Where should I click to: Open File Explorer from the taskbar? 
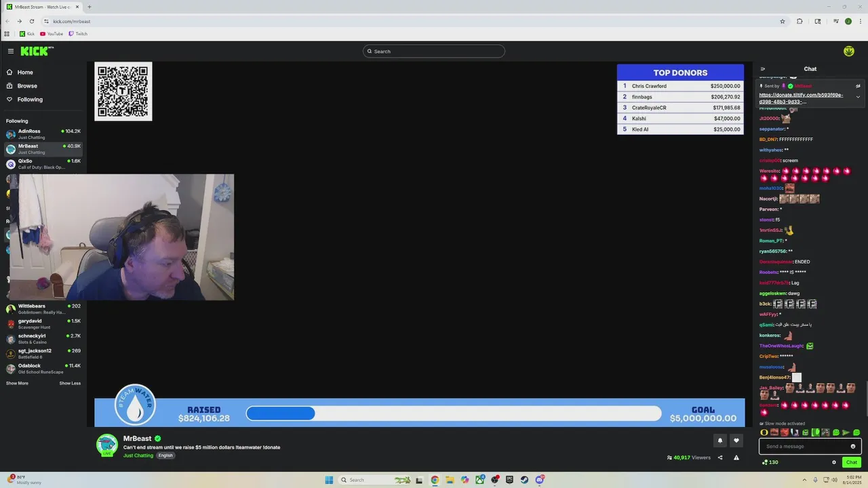pyautogui.click(x=450, y=480)
